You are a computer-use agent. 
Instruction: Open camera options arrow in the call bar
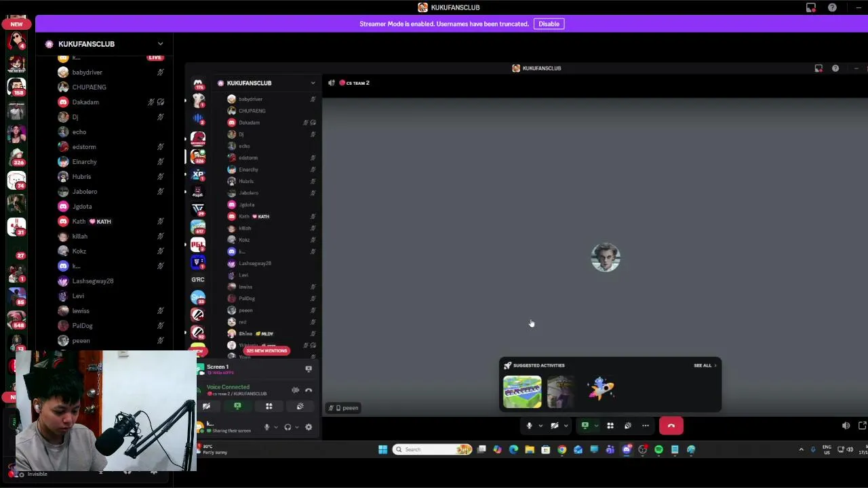[x=566, y=426]
